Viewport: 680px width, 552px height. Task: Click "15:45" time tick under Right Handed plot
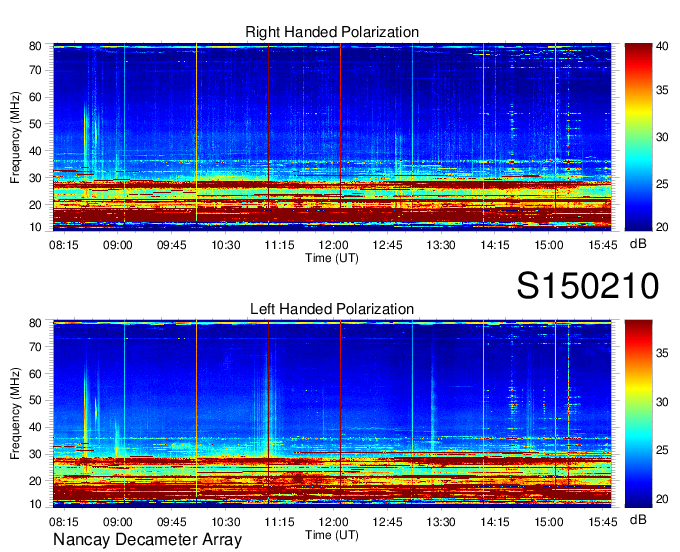click(603, 245)
